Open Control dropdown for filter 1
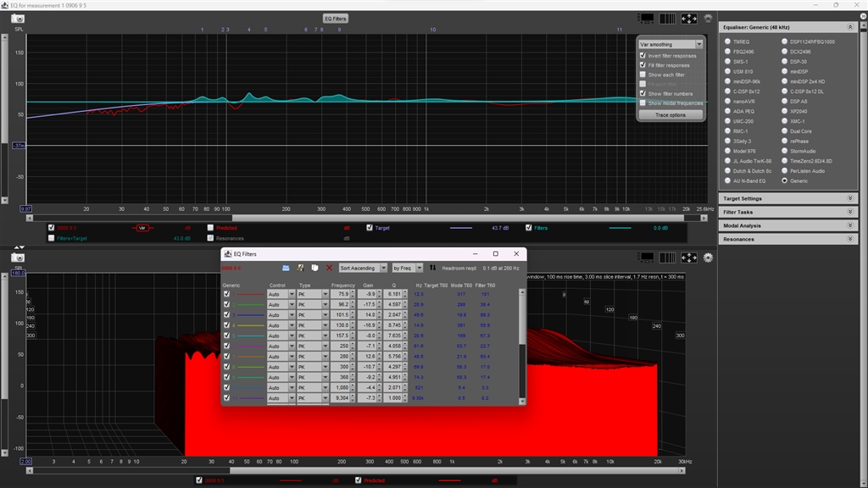Viewport: 868px width, 488px height. pos(281,294)
